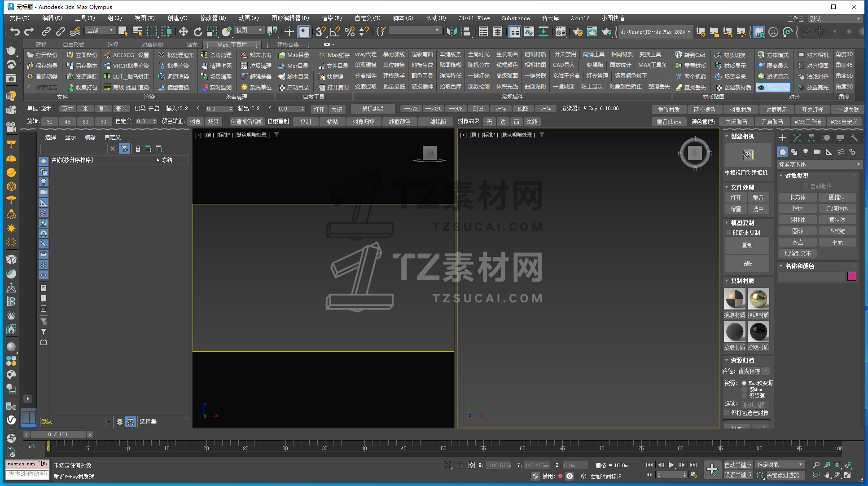Open the 渲染(R) menu
868x486 pixels.
(x=331, y=18)
